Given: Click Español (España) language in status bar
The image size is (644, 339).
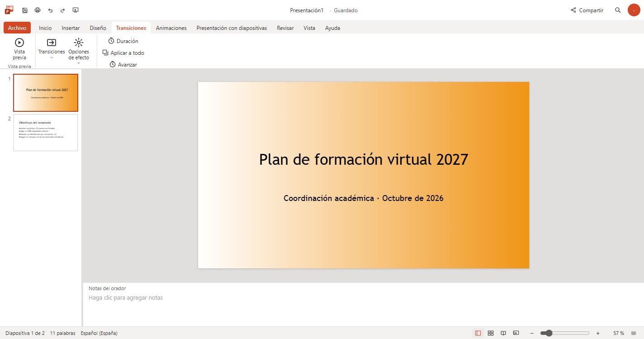Looking at the screenshot, I should pyautogui.click(x=99, y=333).
